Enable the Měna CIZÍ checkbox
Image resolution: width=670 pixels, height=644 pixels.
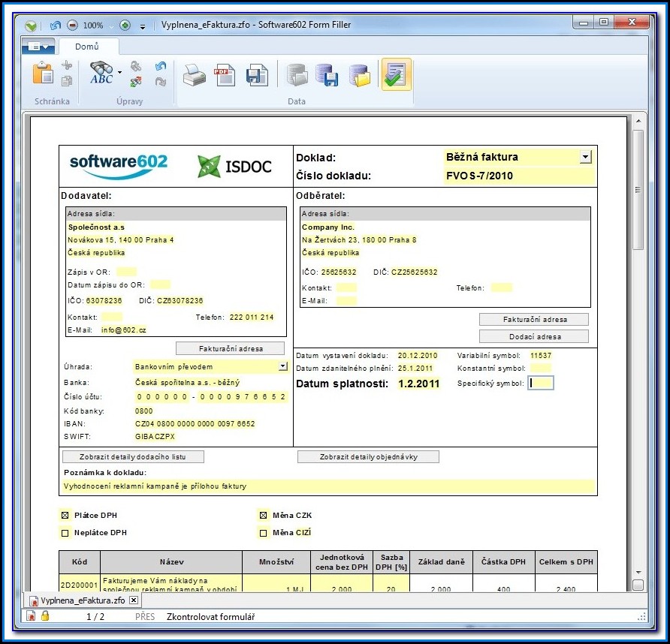coord(263,533)
